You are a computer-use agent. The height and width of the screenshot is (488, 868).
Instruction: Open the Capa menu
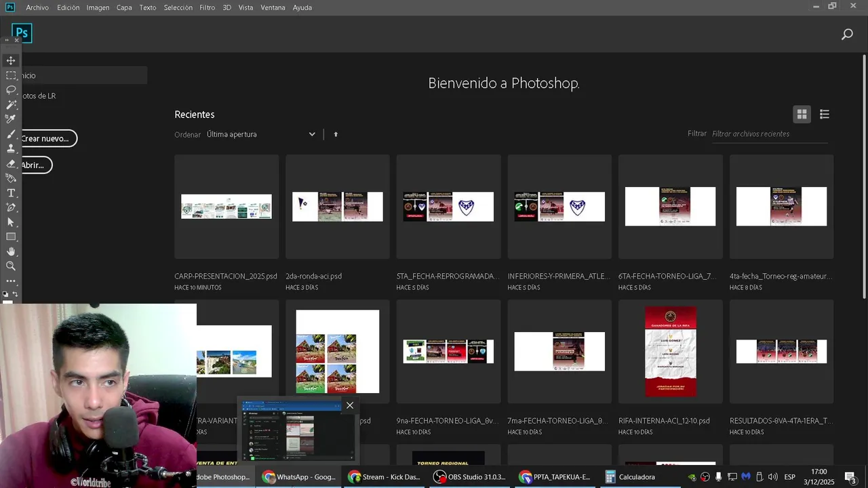tap(124, 7)
